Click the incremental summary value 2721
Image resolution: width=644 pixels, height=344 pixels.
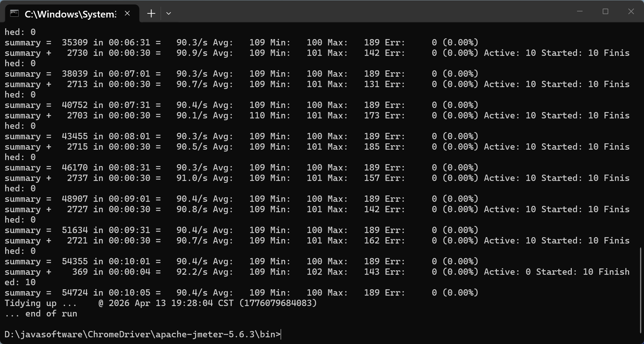(x=77, y=241)
